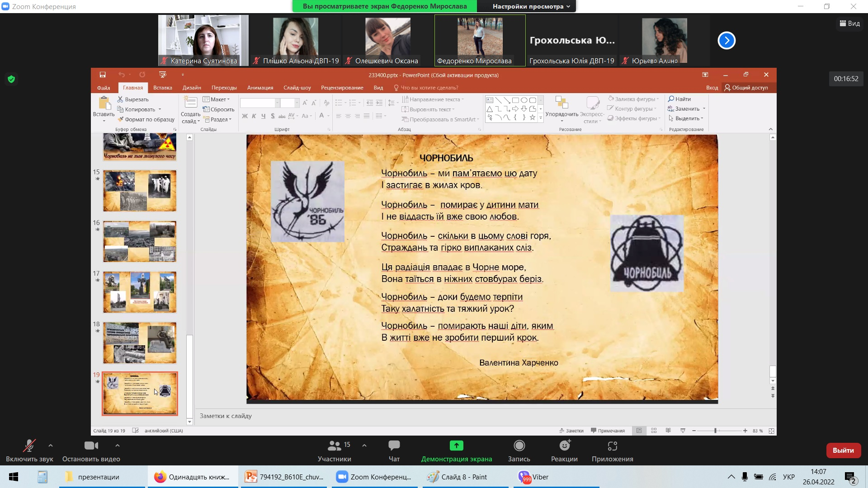Screen dimensions: 868x488
Task: Select slide 15 thumbnail
Action: tap(140, 191)
